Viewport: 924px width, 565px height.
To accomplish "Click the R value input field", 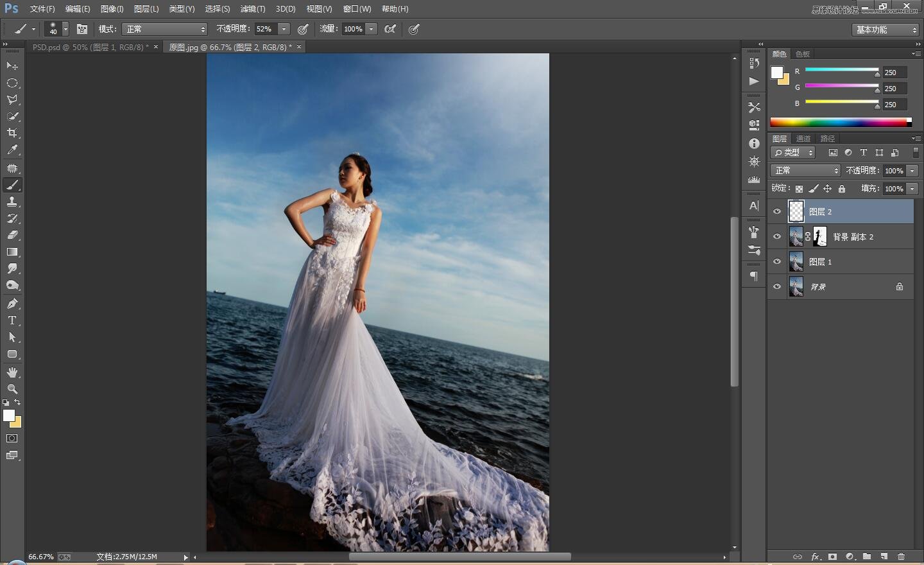I will 894,73.
